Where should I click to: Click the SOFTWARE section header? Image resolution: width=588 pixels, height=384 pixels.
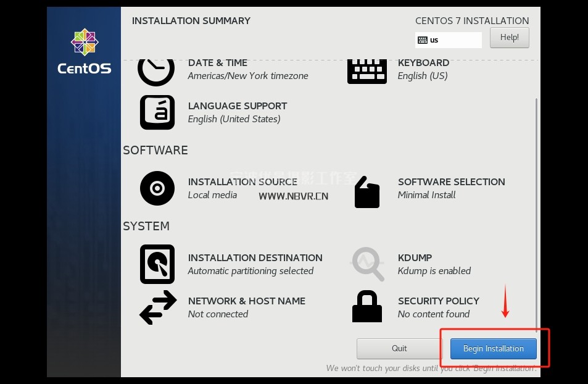click(155, 150)
